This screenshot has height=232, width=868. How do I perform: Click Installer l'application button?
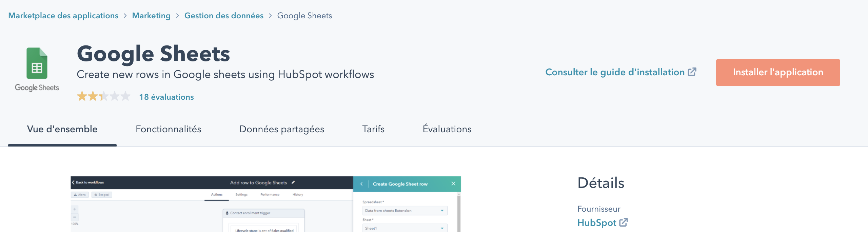(778, 73)
